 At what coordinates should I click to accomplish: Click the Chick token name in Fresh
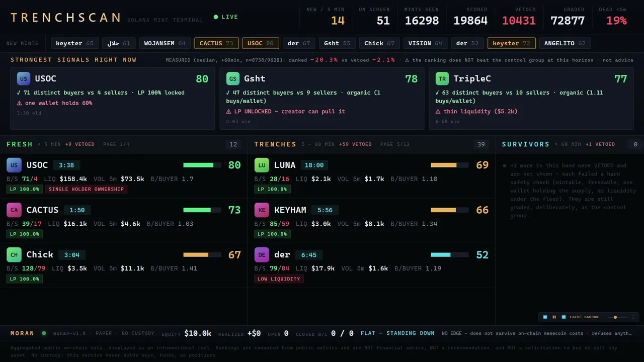point(40,254)
